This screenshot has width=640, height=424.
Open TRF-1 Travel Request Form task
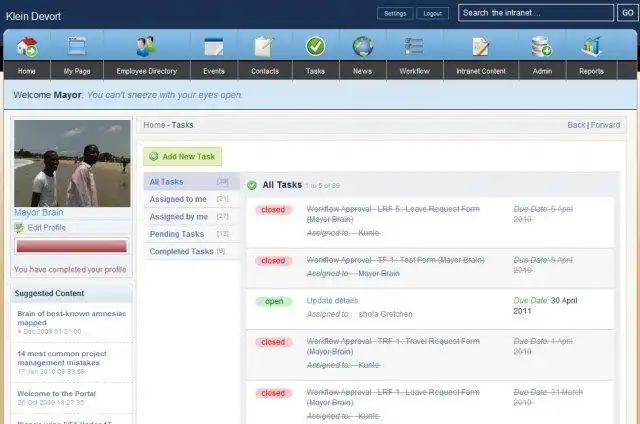pyautogui.click(x=393, y=346)
